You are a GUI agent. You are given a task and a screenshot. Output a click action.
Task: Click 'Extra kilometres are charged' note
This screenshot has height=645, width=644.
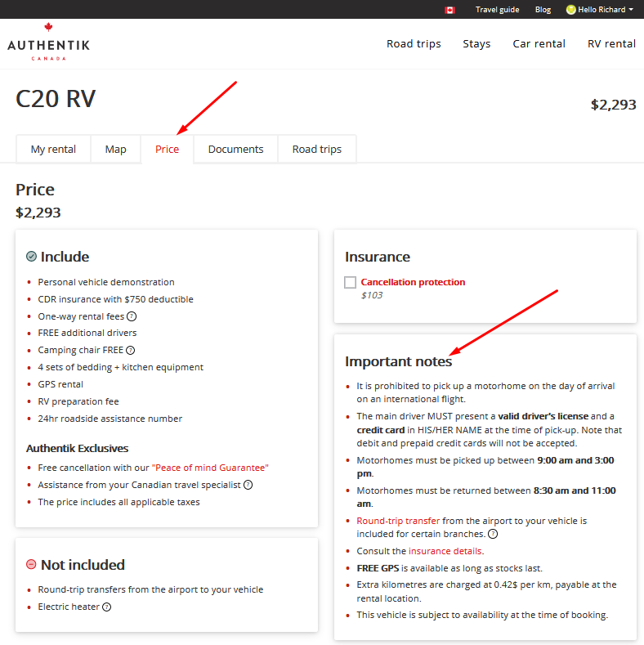[486, 591]
